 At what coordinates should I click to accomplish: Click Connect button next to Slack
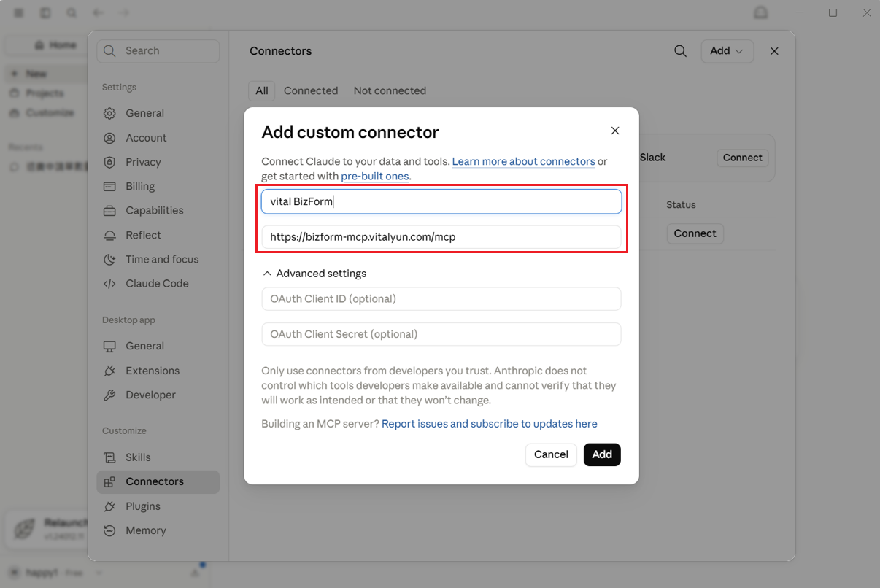coord(742,158)
